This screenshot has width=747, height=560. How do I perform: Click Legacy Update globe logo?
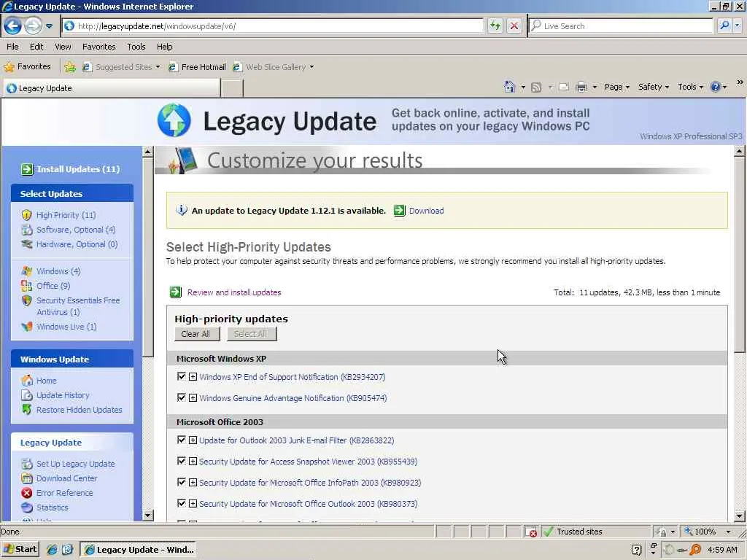point(174,120)
